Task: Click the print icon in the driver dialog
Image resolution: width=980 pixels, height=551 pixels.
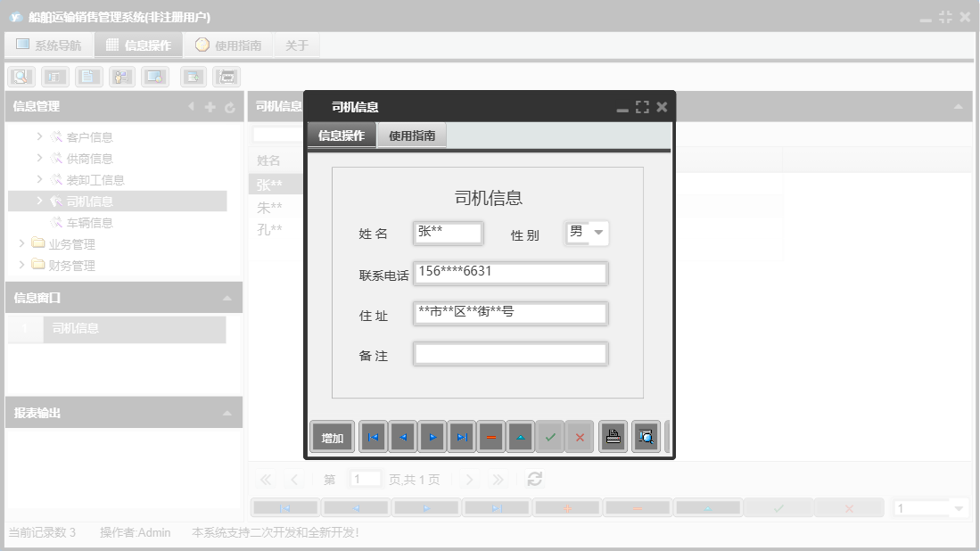Action: 613,436
